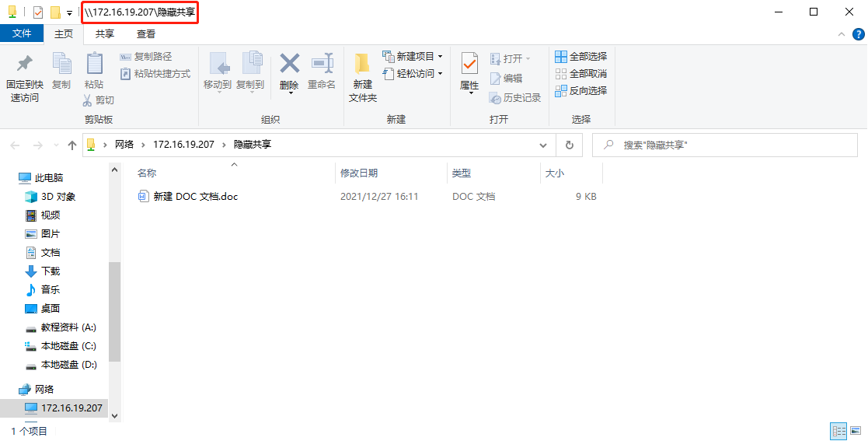Click the Back navigation arrow

15,145
